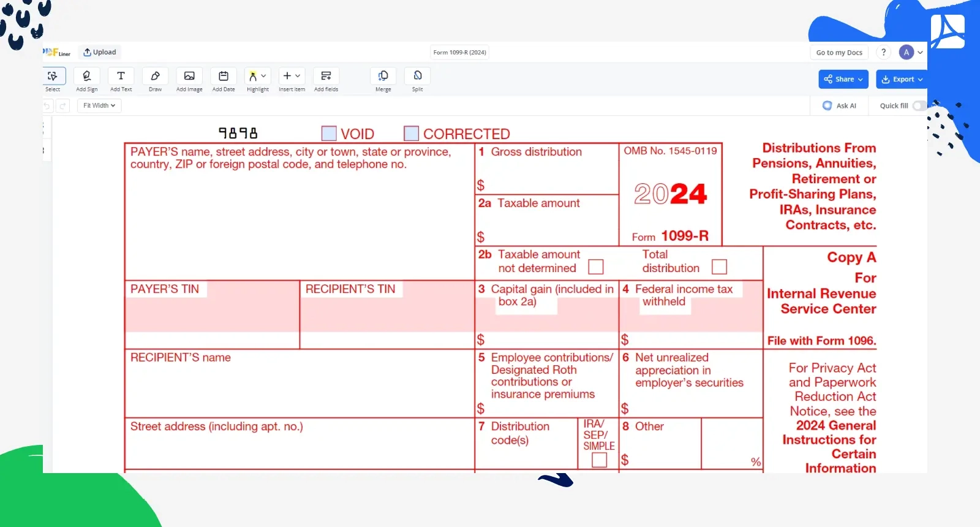Select the Add Sign tool
980x527 pixels.
coord(86,77)
